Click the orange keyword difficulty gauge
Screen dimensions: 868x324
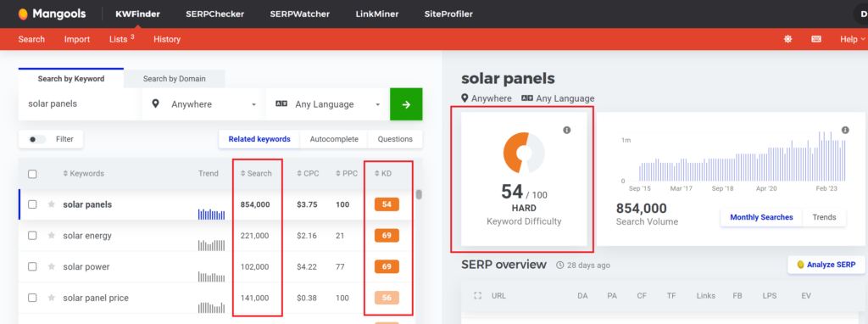click(x=524, y=153)
